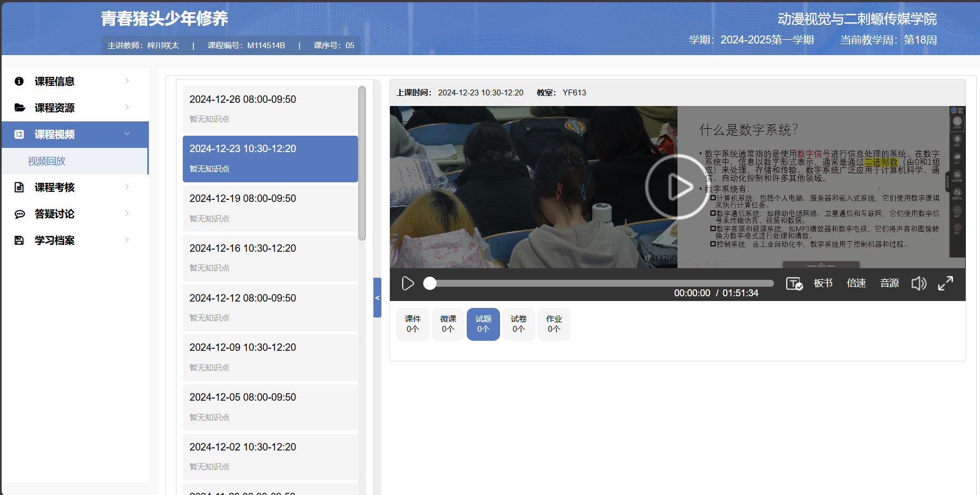Click the large center play overlay
Screen dimensions: 980x495
pyautogui.click(x=677, y=187)
